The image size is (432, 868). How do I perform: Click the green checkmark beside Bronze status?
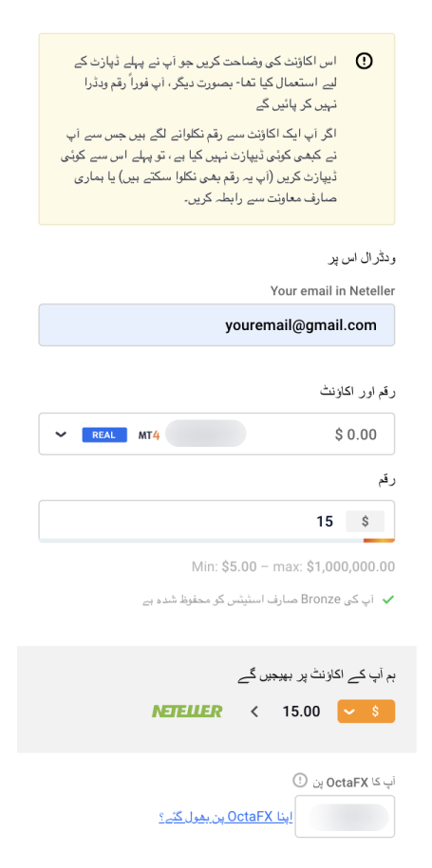pyautogui.click(x=387, y=599)
